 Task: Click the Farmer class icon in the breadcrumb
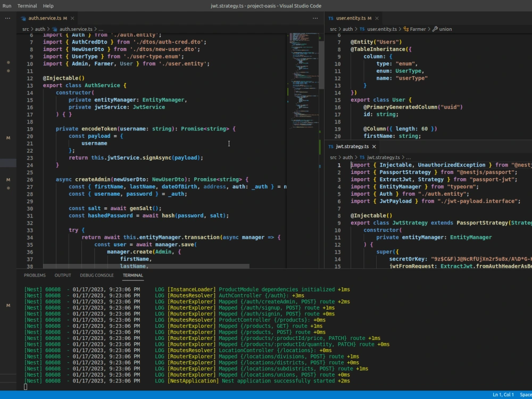[x=406, y=29]
